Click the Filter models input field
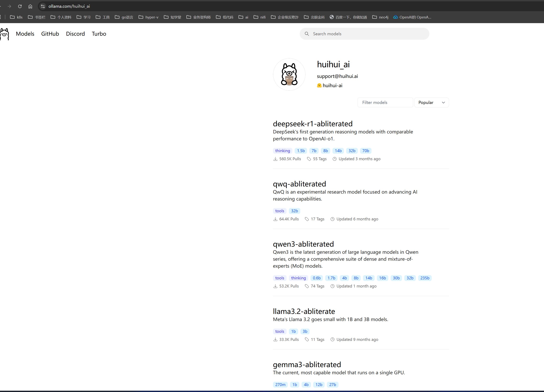The height and width of the screenshot is (392, 544). pyautogui.click(x=385, y=103)
